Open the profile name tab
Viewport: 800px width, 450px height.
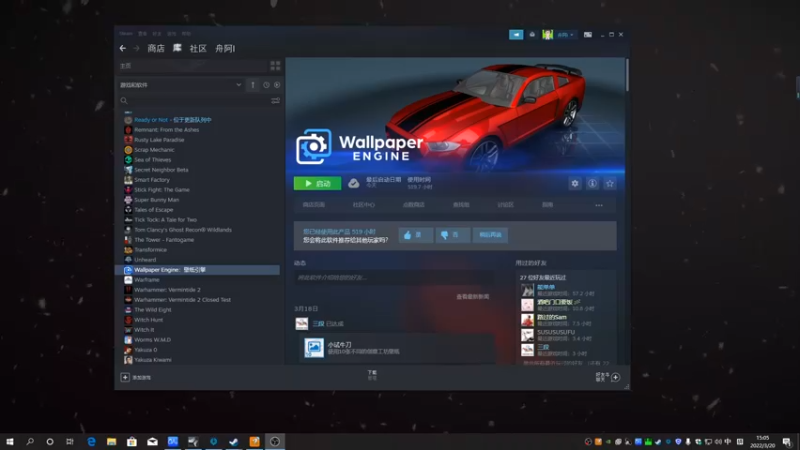225,48
